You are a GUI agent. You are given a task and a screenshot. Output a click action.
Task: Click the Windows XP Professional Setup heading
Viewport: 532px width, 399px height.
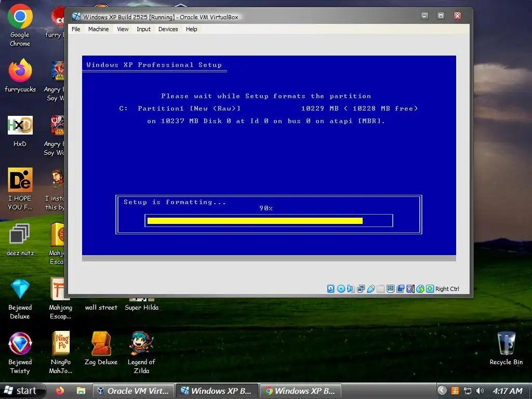(154, 65)
